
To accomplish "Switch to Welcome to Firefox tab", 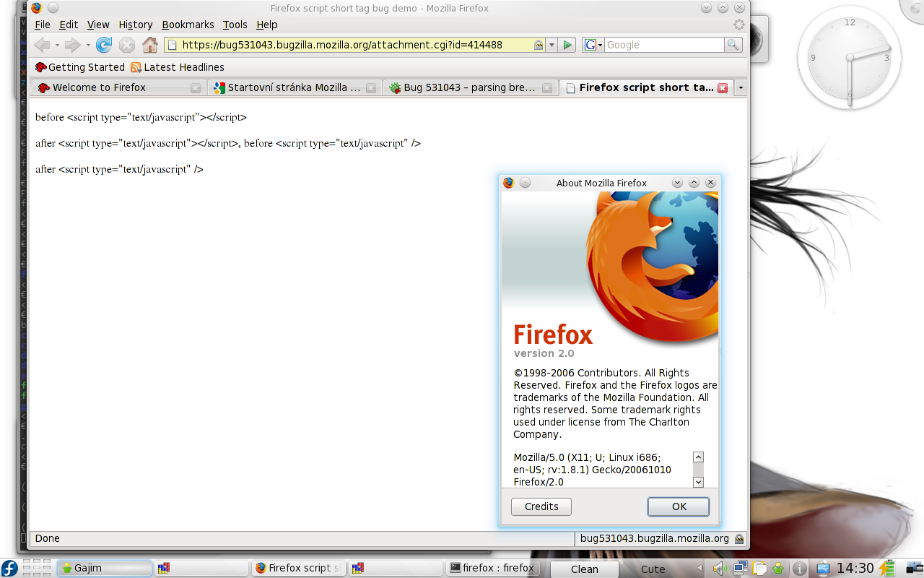I will coord(118,88).
